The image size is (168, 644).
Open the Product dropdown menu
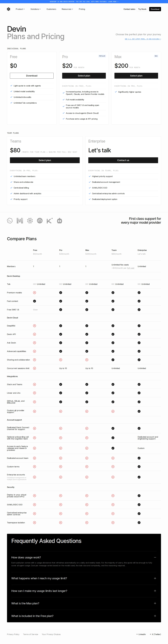tap(20, 9)
